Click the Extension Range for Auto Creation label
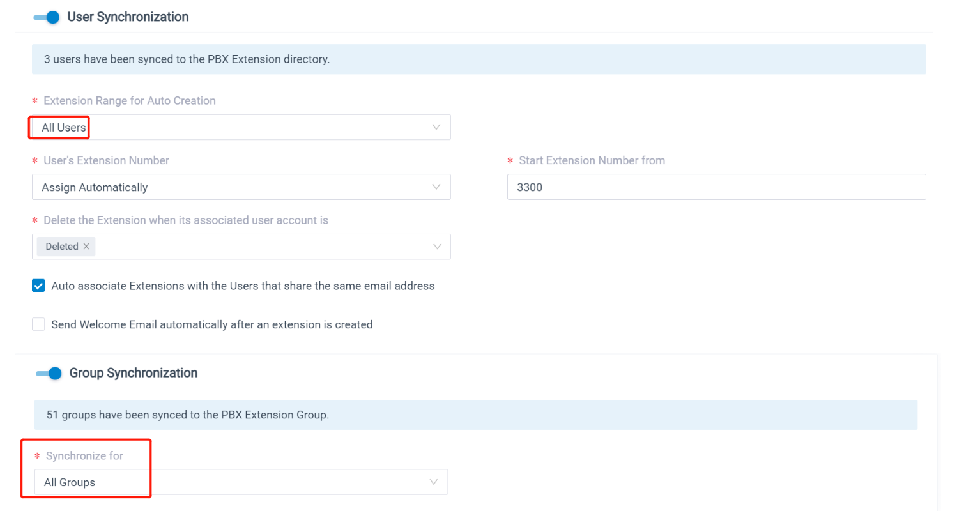This screenshot has height=511, width=980. (x=130, y=101)
